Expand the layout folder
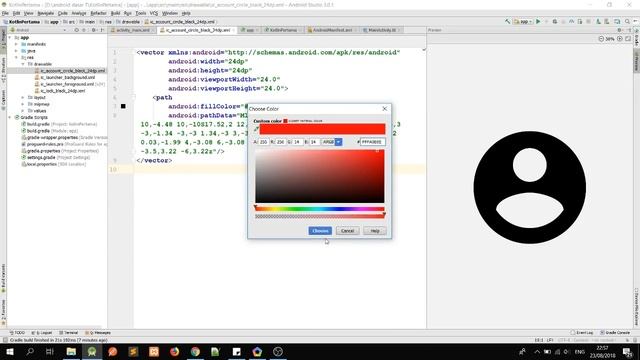The height and width of the screenshot is (360, 640). click(23, 98)
